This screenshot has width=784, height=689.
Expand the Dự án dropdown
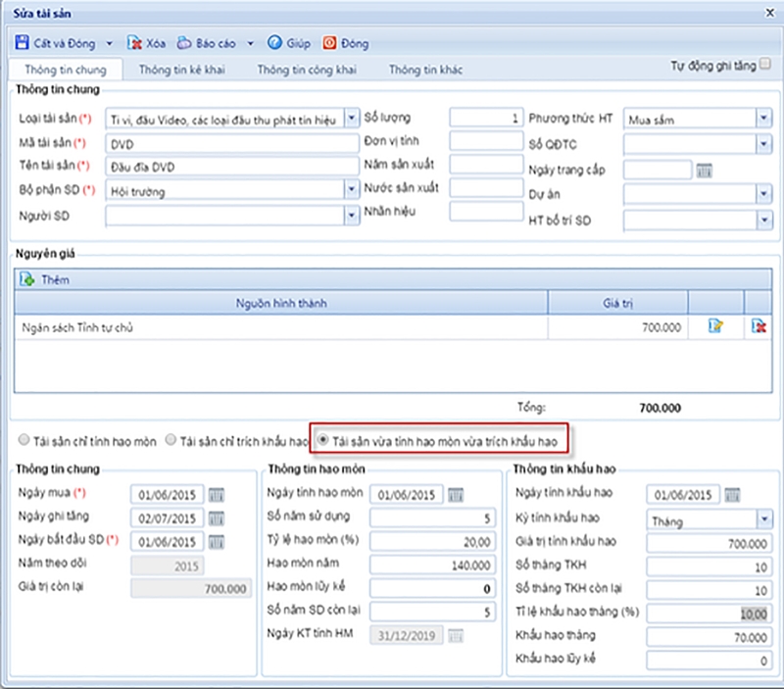[763, 194]
